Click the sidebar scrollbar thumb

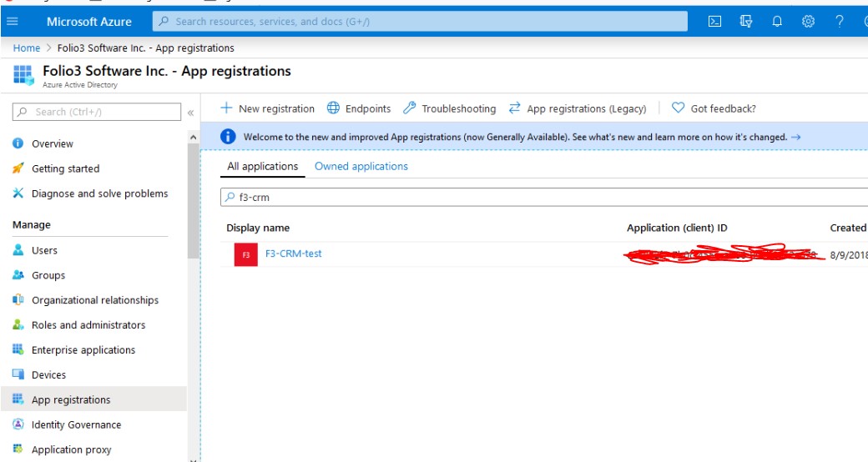pyautogui.click(x=193, y=200)
